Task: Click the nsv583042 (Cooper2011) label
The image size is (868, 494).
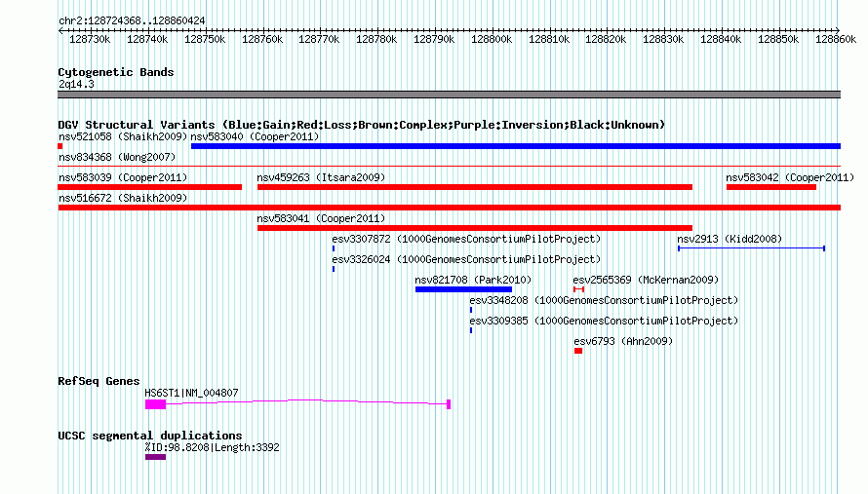Action: tap(790, 177)
